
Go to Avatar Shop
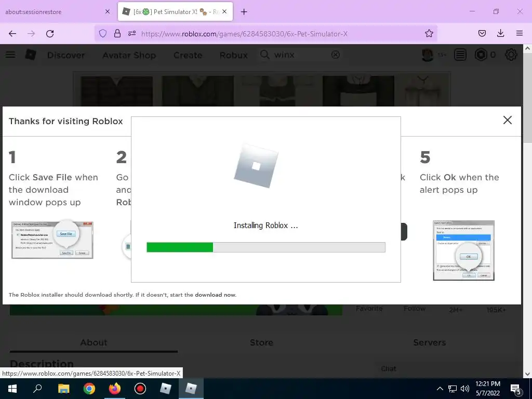pyautogui.click(x=129, y=55)
